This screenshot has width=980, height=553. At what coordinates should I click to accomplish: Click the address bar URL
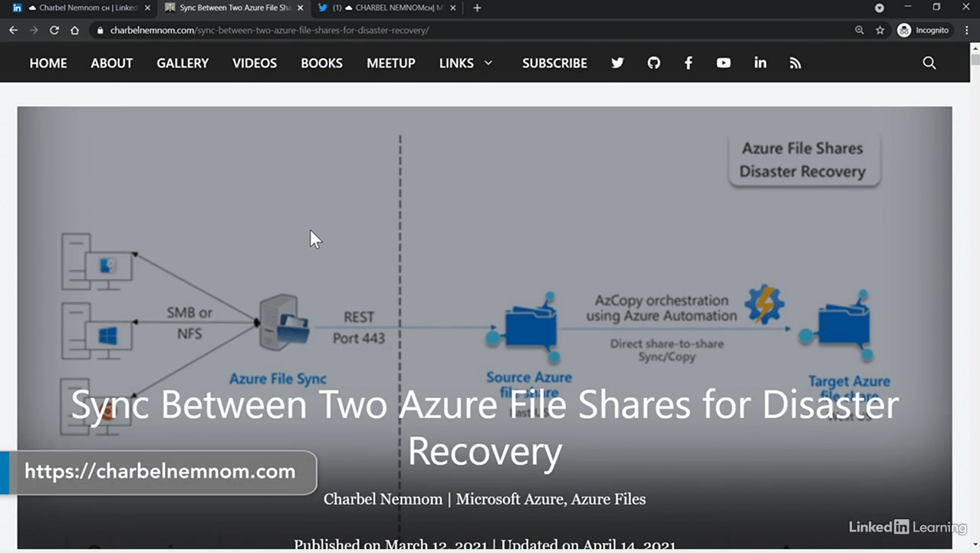point(269,31)
